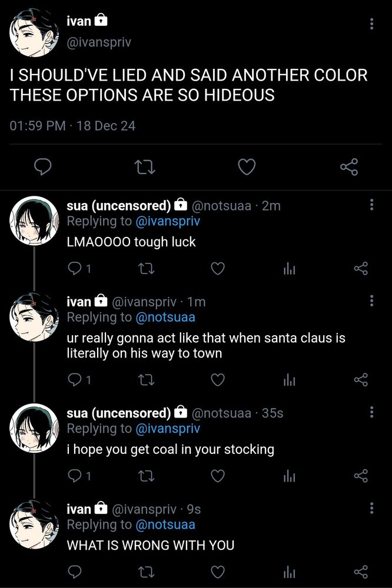The height and width of the screenshot is (588, 392).
Task: Share ivan's main tweet
Action: 349,168
